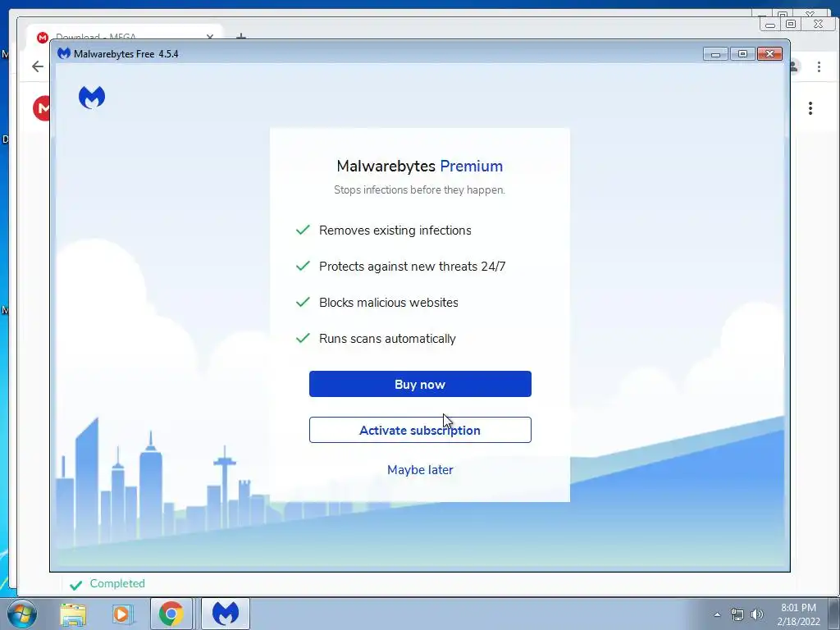840x630 pixels.
Task: Show hidden system tray icons
Action: tap(717, 614)
